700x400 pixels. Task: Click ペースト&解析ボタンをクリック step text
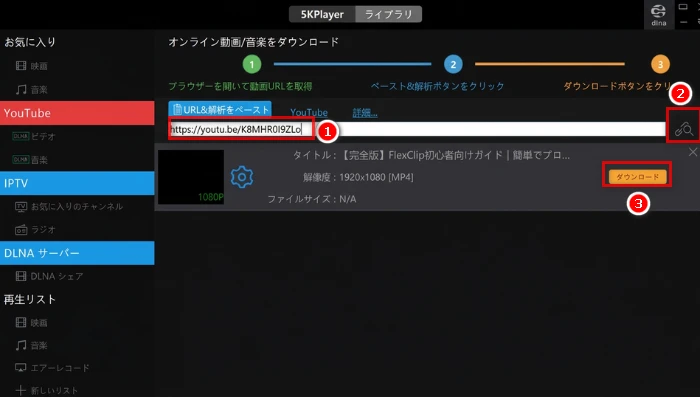(438, 86)
